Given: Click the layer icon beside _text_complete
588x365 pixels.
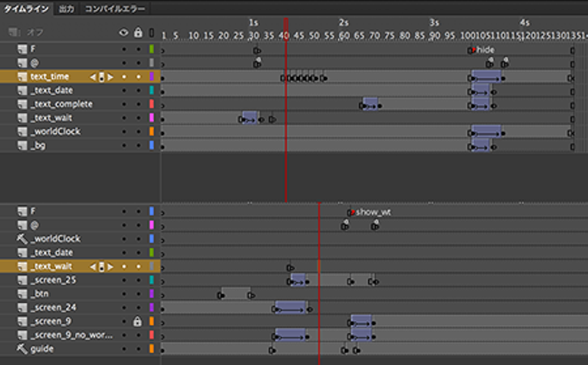Looking at the screenshot, I should (x=22, y=104).
